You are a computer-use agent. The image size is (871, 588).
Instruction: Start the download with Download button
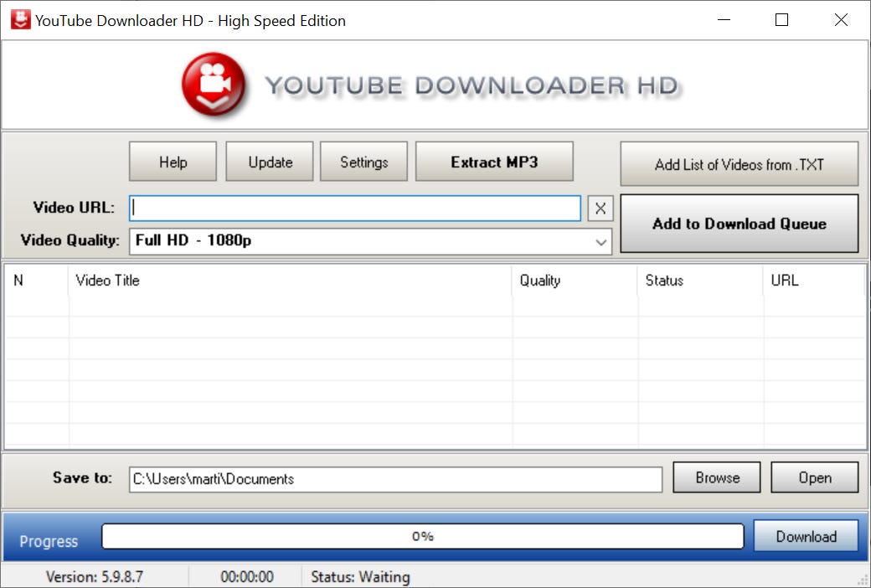tap(806, 536)
